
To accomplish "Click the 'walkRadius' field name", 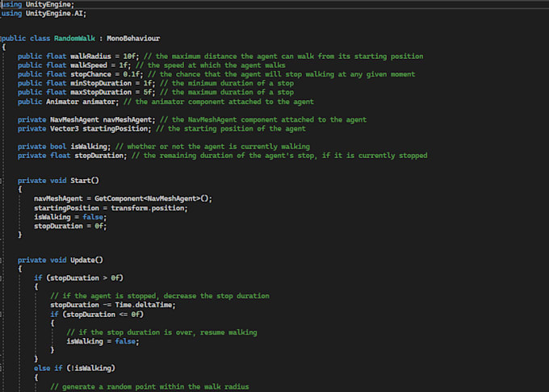I will coord(90,56).
